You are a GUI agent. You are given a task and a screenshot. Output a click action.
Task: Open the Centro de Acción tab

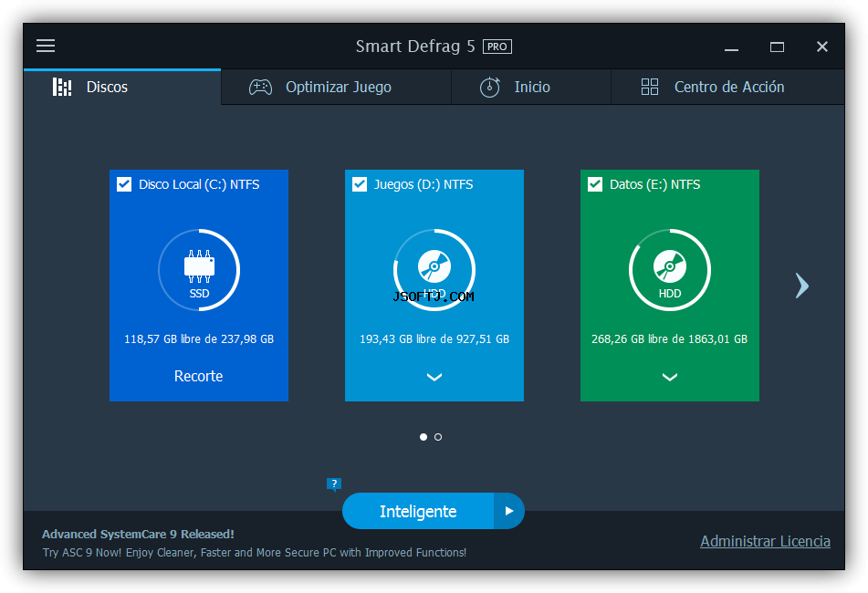coord(727,87)
